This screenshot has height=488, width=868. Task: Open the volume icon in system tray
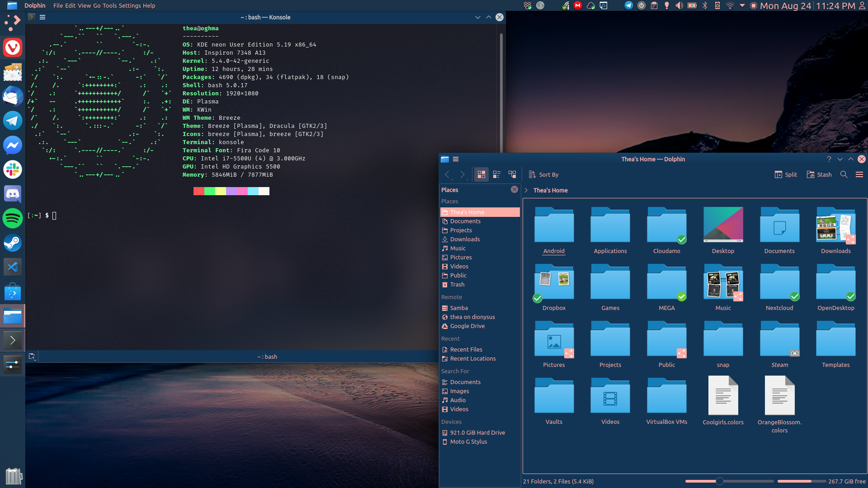(x=679, y=5)
